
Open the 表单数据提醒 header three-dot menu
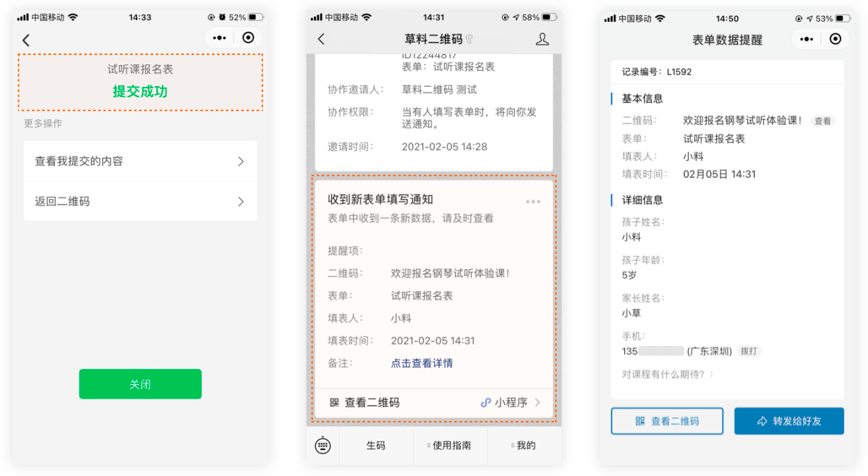(807, 39)
